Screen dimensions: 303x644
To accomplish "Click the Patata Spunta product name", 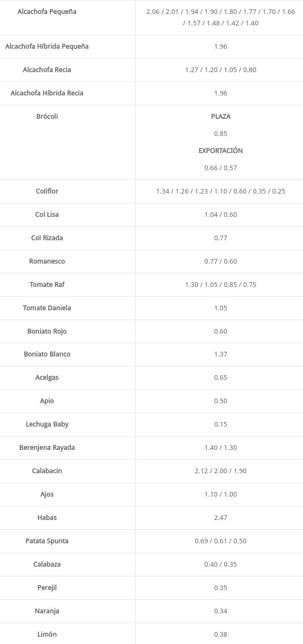I will click(x=47, y=541).
